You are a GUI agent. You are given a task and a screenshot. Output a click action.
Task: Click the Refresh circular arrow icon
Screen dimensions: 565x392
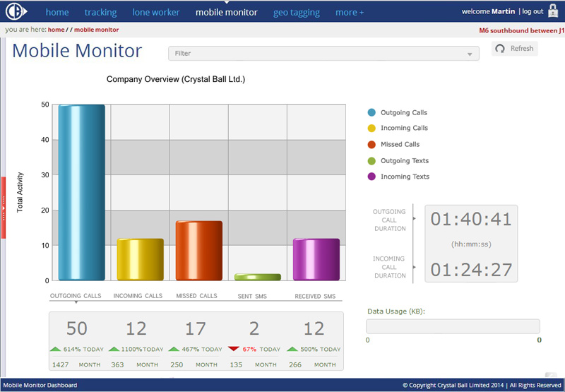(x=500, y=49)
